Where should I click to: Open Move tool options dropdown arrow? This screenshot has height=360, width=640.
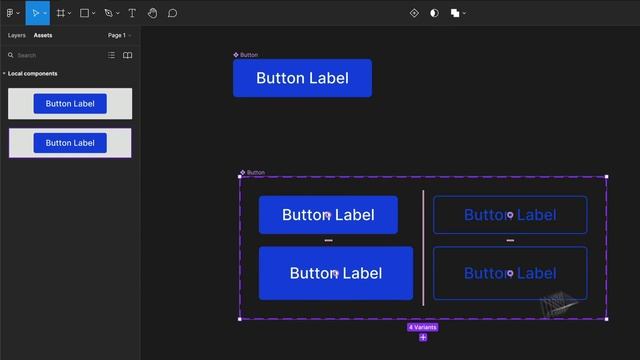45,13
